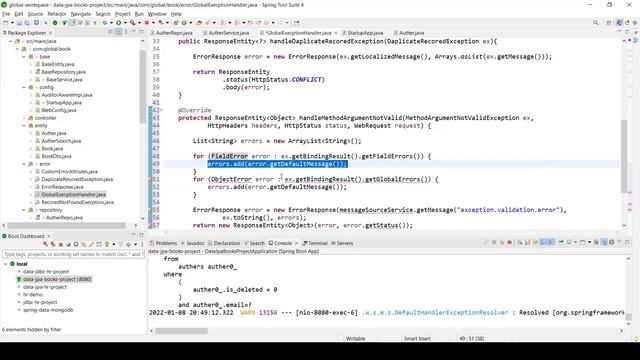Screen dimensions: 640x360
Task: Select BaseEntity.java in Package Explorer
Action: coord(58,64)
